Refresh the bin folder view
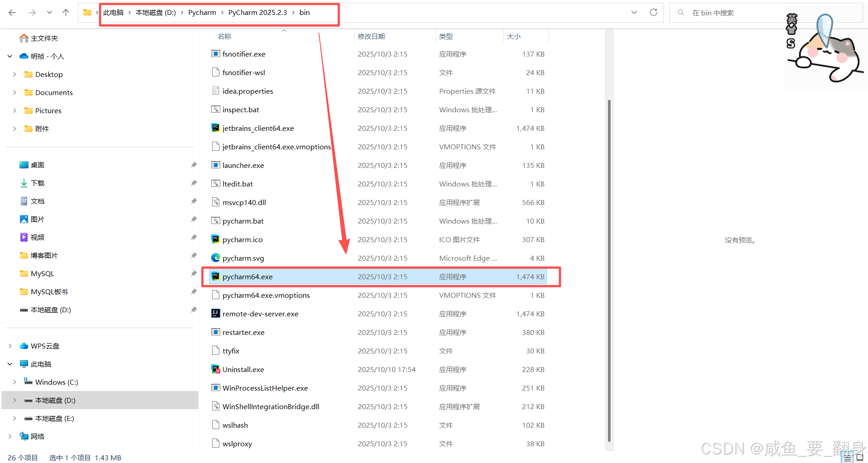The width and height of the screenshot is (868, 463). [653, 13]
